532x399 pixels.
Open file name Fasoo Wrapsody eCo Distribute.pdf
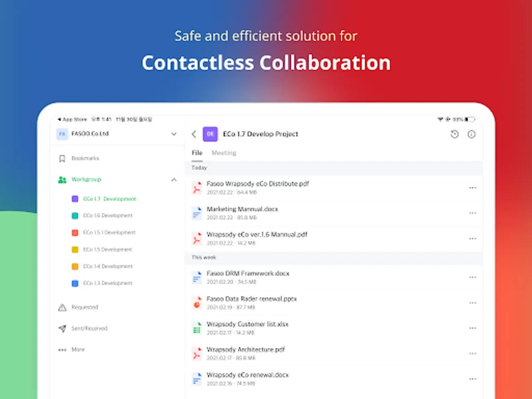258,184
